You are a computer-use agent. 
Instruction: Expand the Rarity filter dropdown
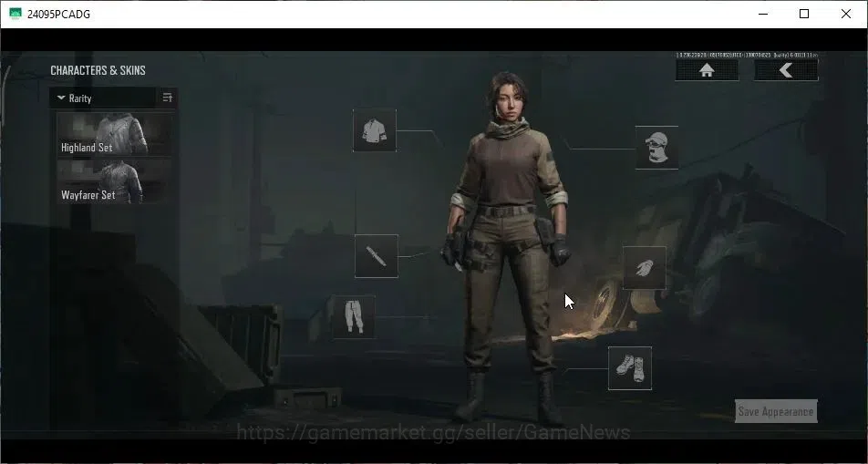tap(104, 98)
